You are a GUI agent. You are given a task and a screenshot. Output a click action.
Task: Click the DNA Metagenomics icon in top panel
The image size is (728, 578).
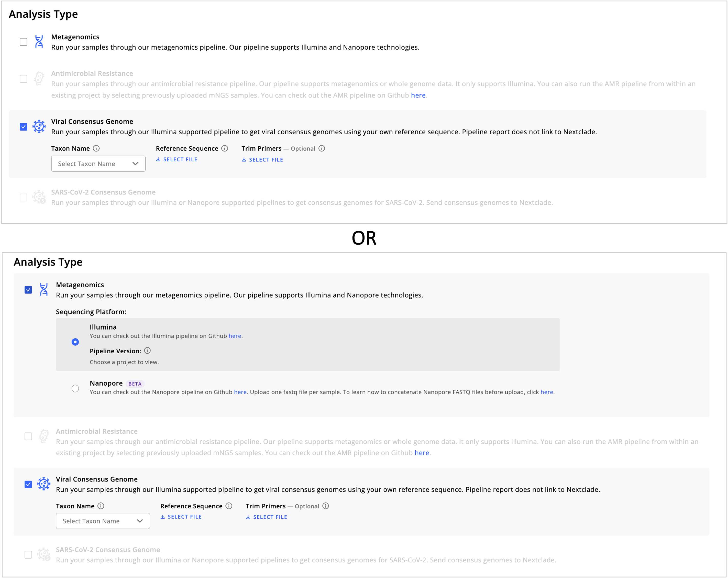(x=39, y=41)
